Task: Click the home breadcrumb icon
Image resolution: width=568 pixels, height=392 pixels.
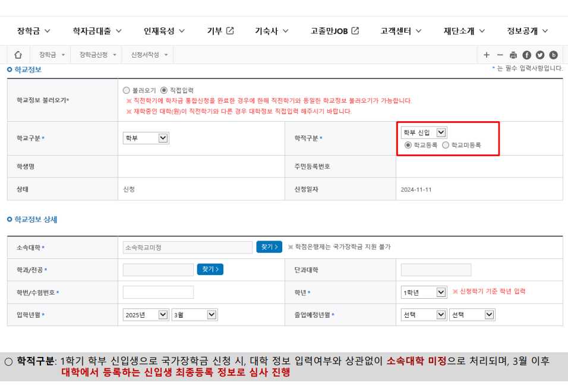Action: (x=18, y=55)
